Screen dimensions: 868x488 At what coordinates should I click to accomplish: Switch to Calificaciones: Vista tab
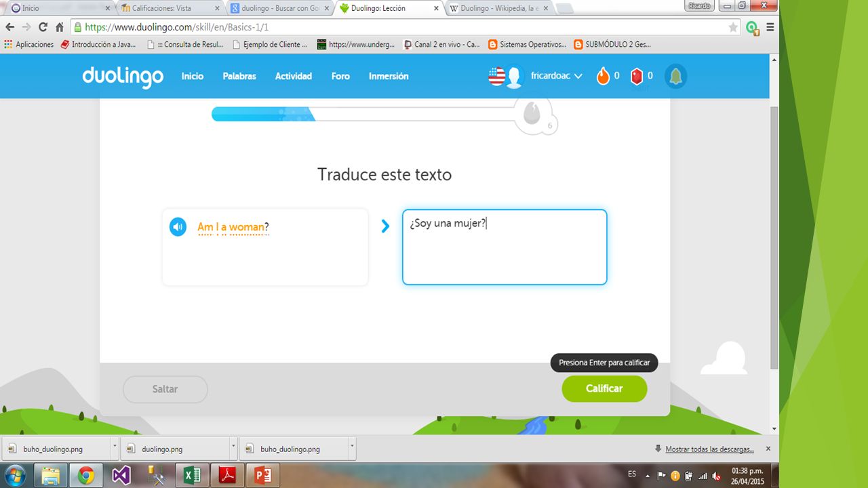tap(170, 8)
